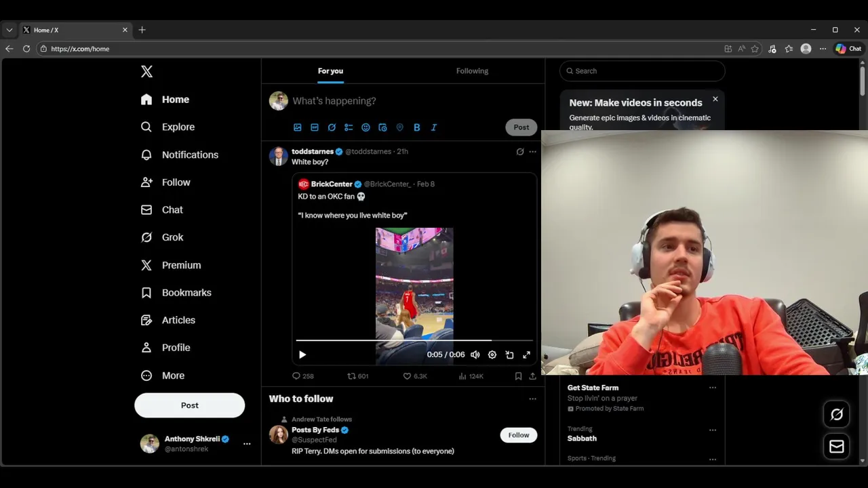Add media image to the post
The height and width of the screenshot is (488, 868).
pyautogui.click(x=297, y=127)
